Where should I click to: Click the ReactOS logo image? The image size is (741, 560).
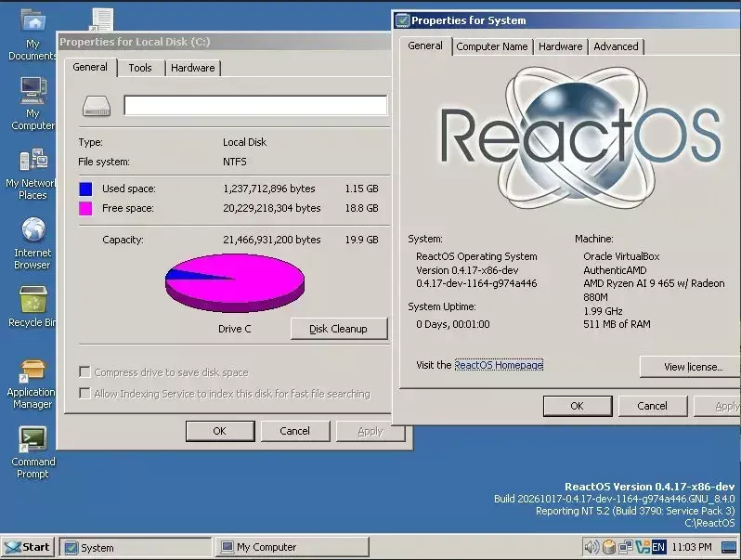point(580,138)
